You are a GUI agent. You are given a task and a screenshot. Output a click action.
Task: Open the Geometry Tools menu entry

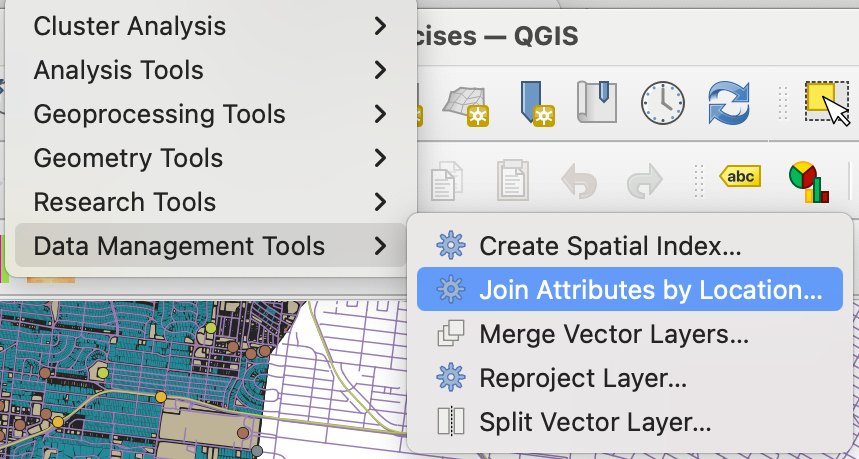click(128, 158)
